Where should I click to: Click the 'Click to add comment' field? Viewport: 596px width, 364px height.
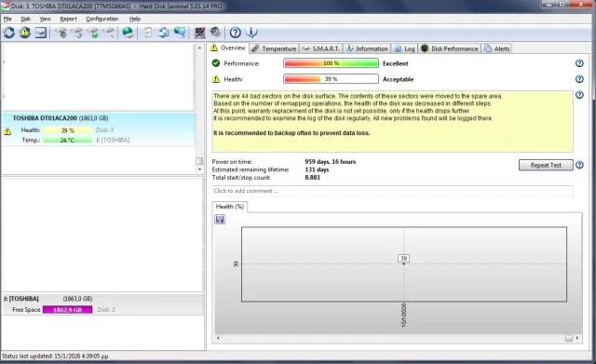392,191
